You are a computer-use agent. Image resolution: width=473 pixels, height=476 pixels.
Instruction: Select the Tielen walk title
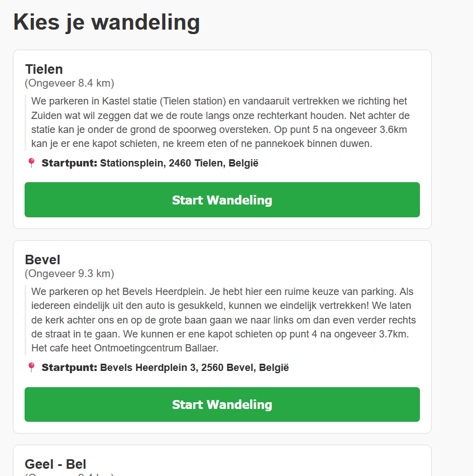pyautogui.click(x=44, y=69)
